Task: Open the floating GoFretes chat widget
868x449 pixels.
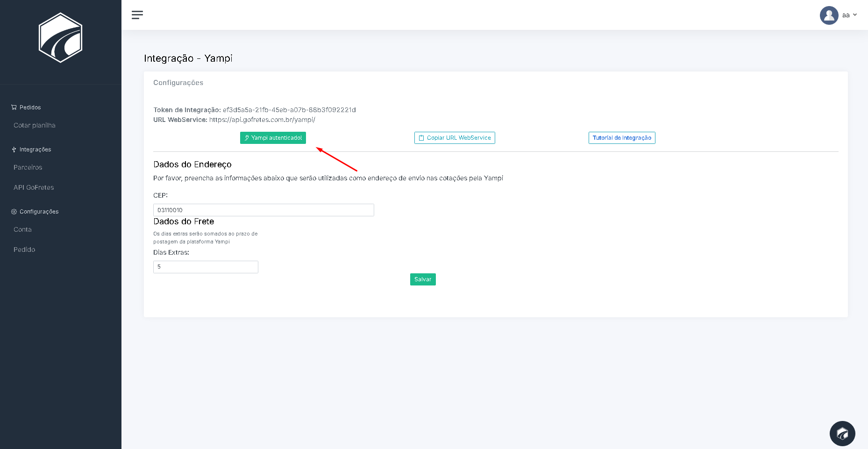Action: point(842,434)
